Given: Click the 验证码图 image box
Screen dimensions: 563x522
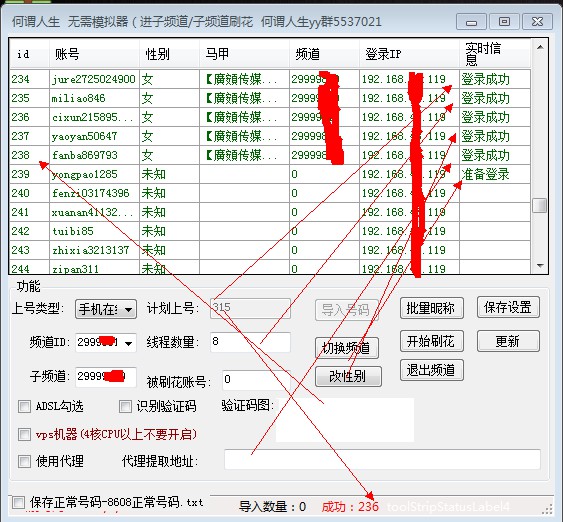Looking at the screenshot, I should click(x=345, y=419).
